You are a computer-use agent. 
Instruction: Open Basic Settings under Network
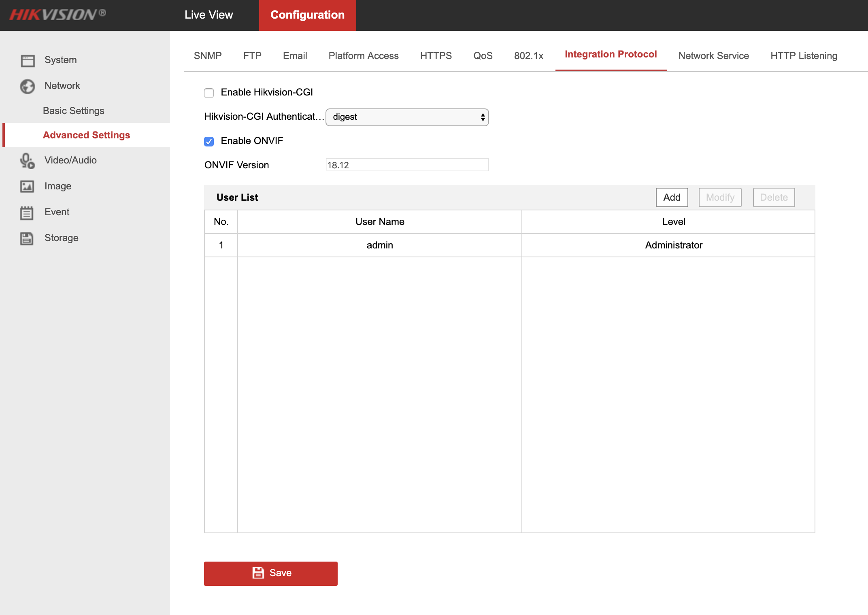(74, 111)
